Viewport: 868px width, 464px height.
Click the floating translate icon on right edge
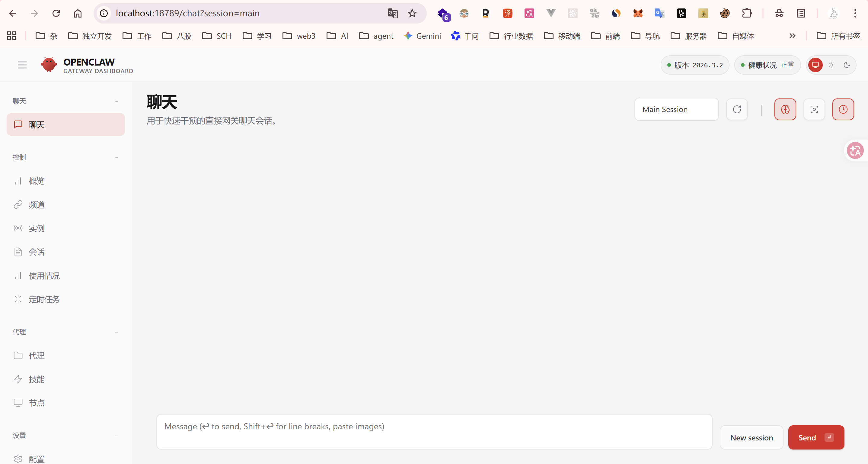pyautogui.click(x=855, y=150)
